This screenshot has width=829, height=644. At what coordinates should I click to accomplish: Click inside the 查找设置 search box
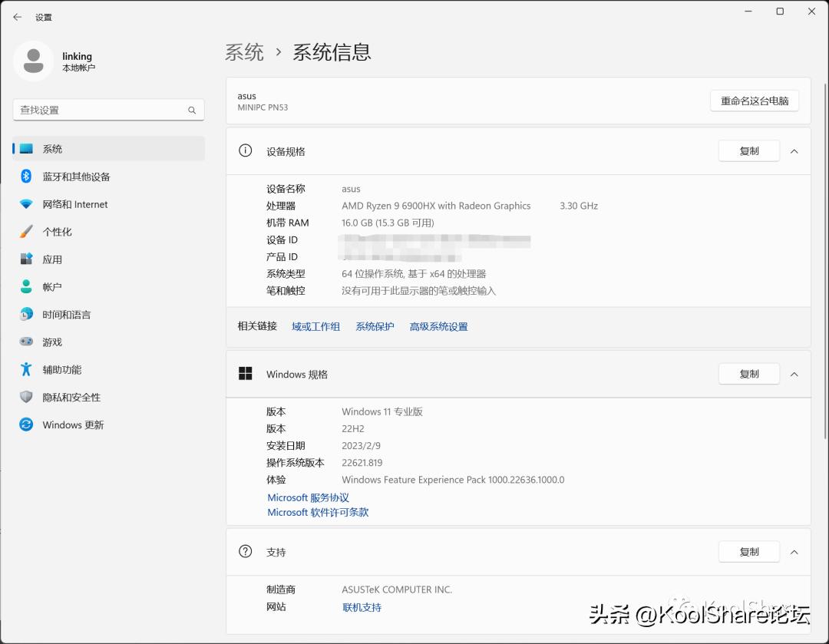point(108,110)
